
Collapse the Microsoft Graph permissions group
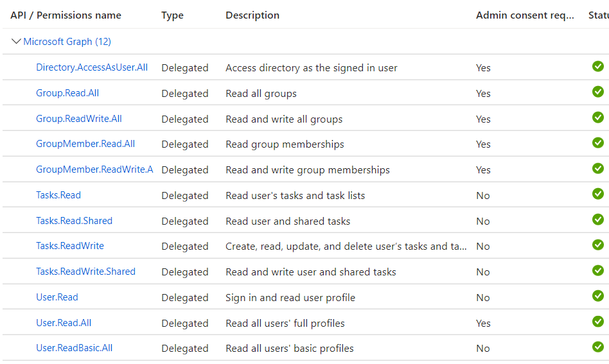point(16,41)
